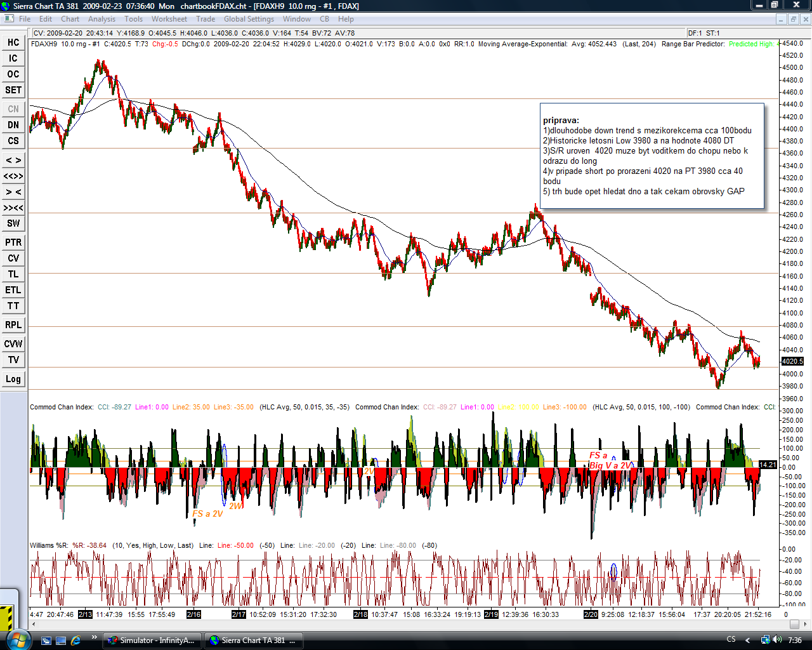Expand the quick launch overflow chevron
The width and height of the screenshot is (812, 650).
click(95, 637)
